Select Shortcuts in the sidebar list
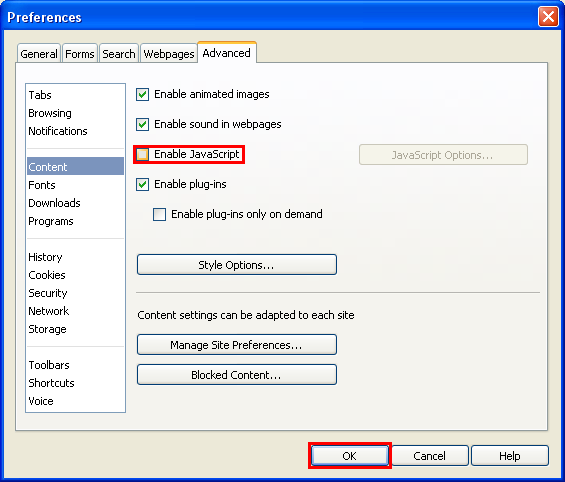Viewport: 565px width, 482px height. tap(75, 383)
